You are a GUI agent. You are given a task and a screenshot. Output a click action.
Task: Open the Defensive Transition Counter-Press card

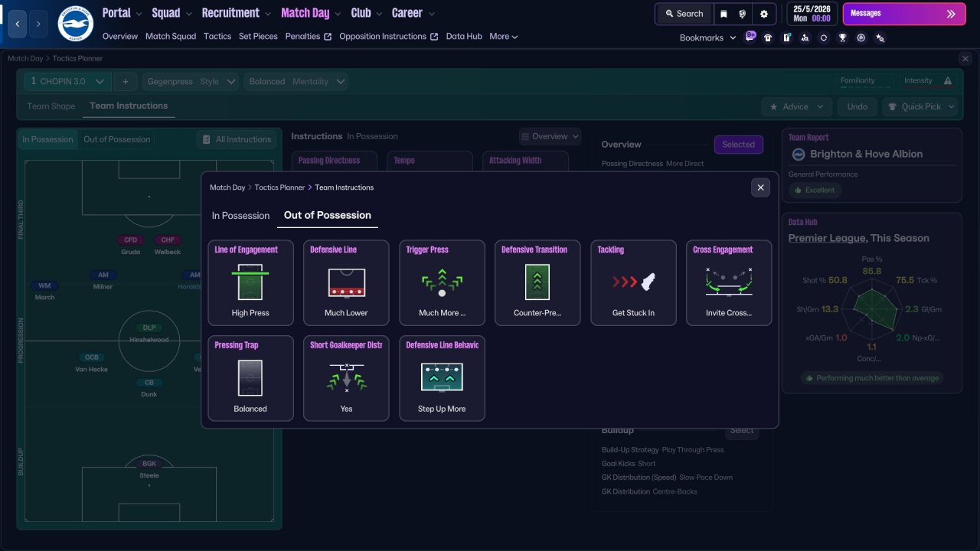click(x=537, y=283)
